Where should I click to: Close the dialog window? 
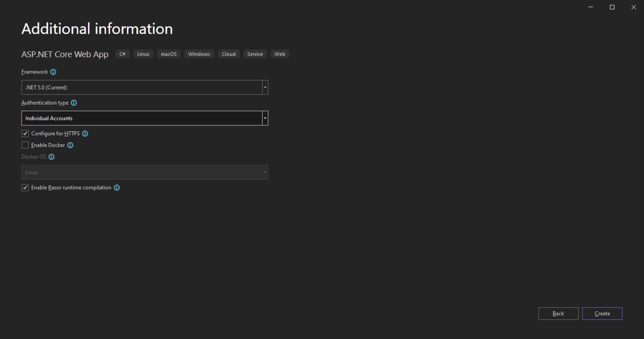pyautogui.click(x=633, y=7)
